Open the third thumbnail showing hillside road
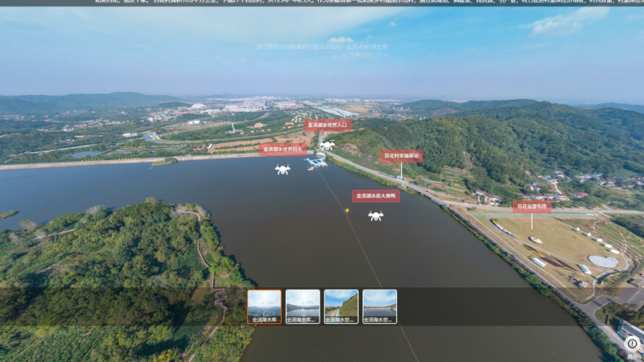The width and height of the screenshot is (644, 362). (341, 306)
